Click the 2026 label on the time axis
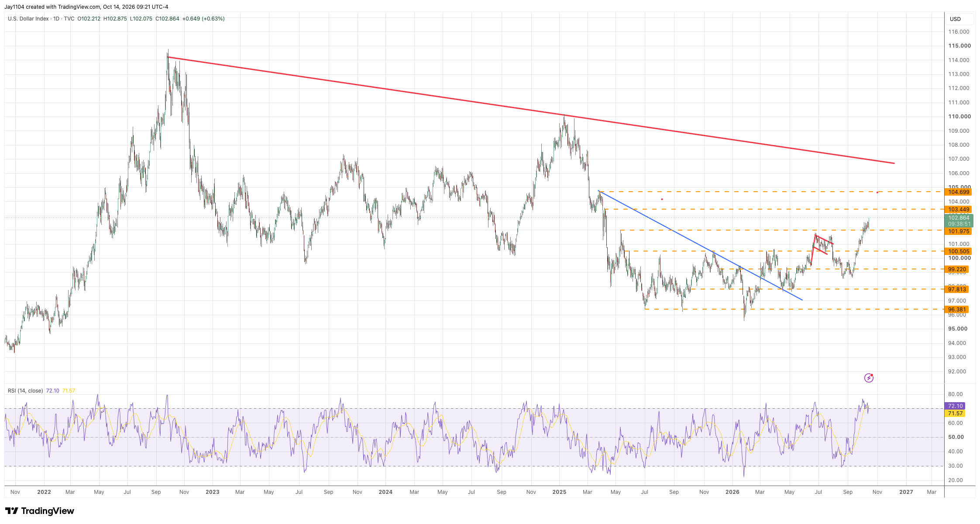Viewport: 980px width, 524px height. tap(732, 492)
